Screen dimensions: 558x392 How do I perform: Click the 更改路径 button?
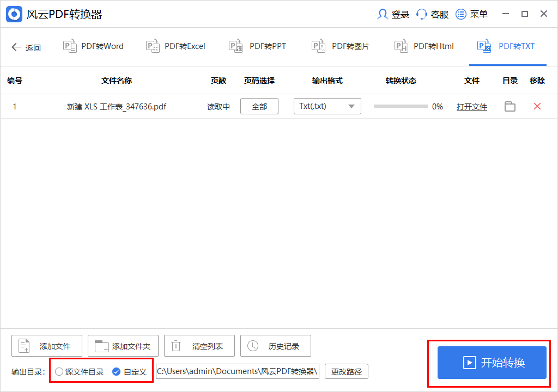[347, 372]
